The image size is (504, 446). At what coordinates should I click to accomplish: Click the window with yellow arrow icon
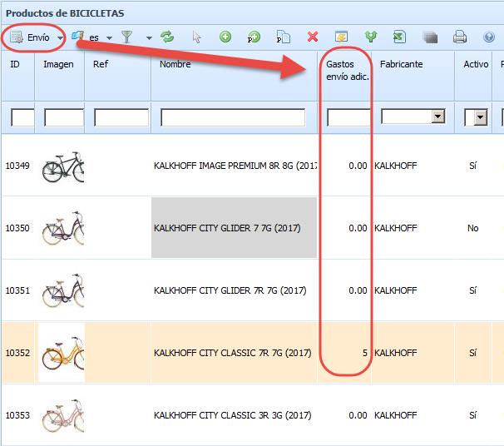coord(341,37)
